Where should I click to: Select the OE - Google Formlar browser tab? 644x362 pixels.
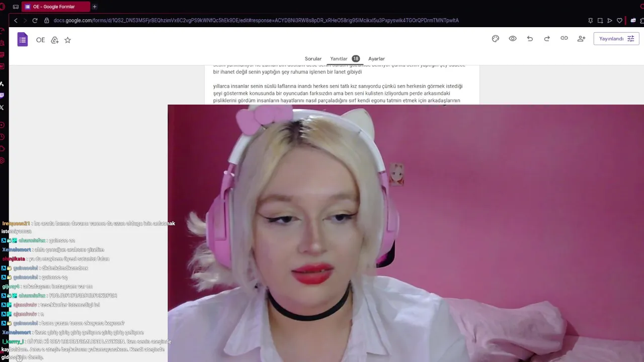click(x=55, y=7)
